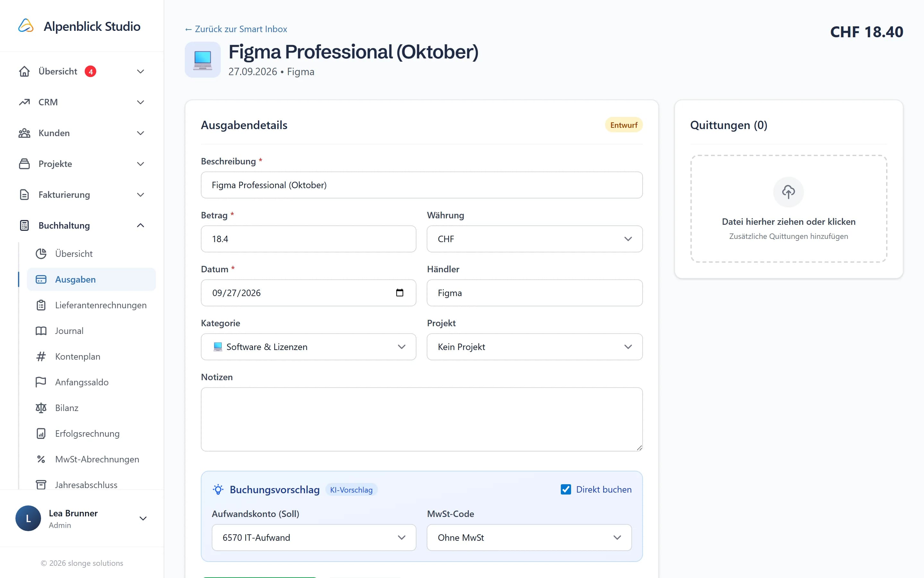Click the Projekte briefcase icon

click(24, 164)
